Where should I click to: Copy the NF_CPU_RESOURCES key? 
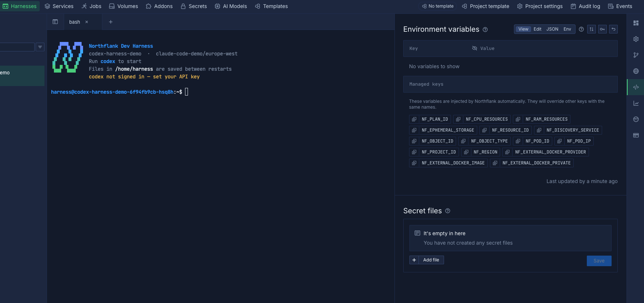point(458,119)
